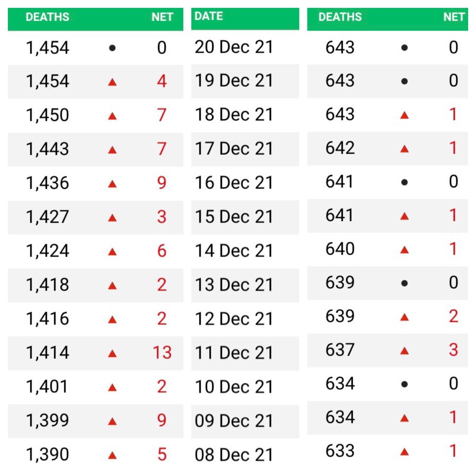
Task: Click the DEATHS header above 1,454
Action: [47, 17]
